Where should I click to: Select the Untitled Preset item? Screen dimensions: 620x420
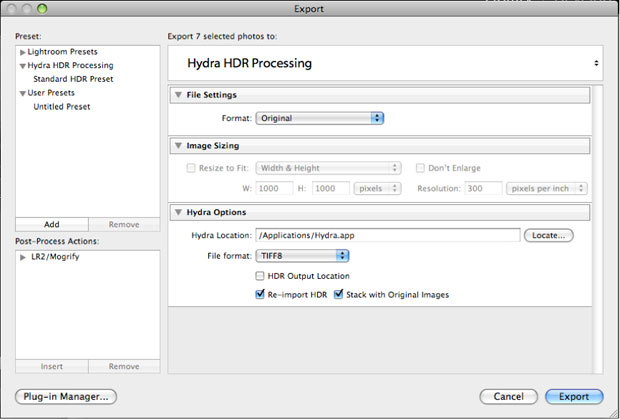coord(62,107)
